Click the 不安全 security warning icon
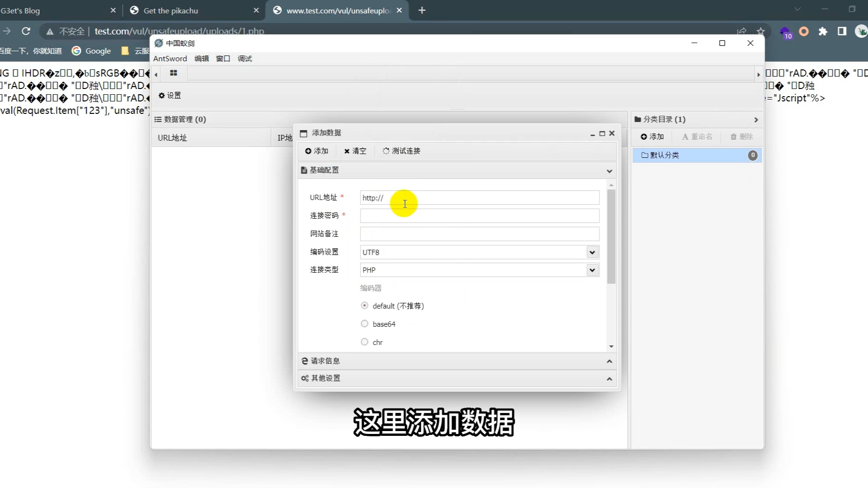This screenshot has width=868, height=488. (50, 32)
